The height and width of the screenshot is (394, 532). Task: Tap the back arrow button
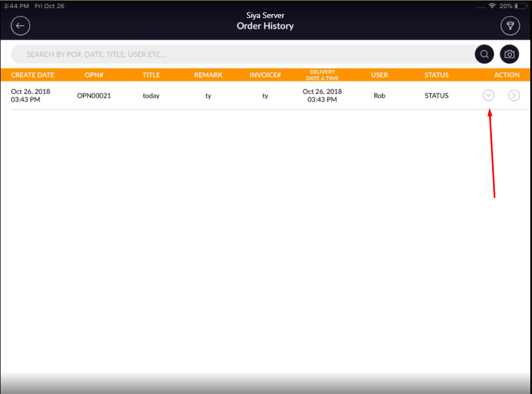21,26
